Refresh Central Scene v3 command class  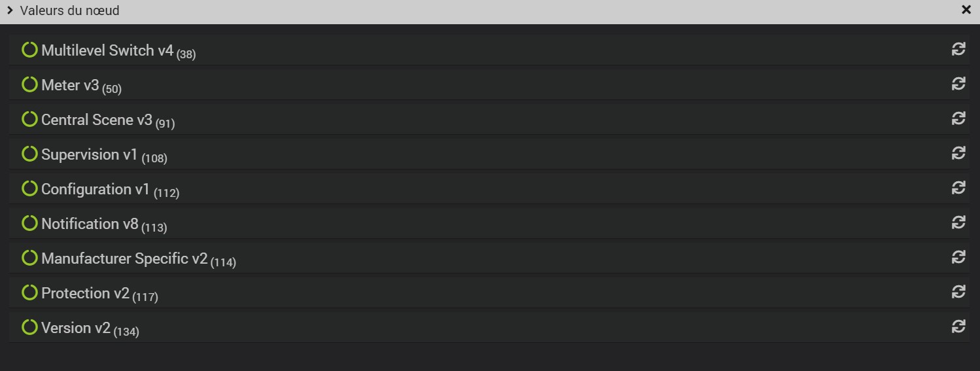tap(958, 118)
